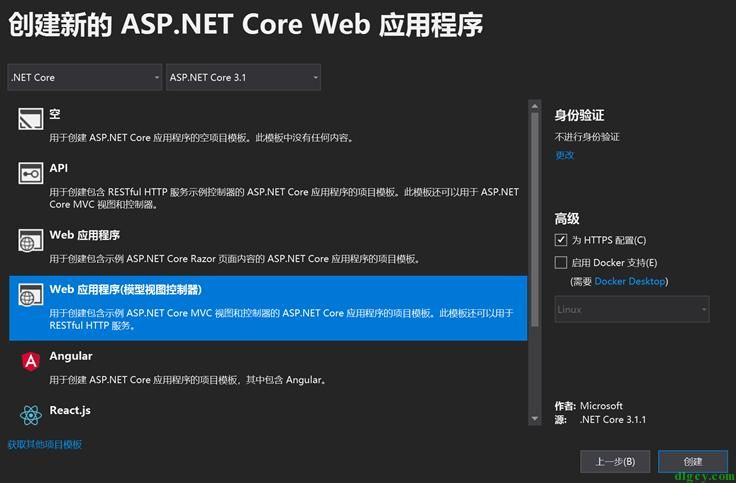The image size is (736, 483).
Task: Click the Razor template description text
Action: point(235,259)
